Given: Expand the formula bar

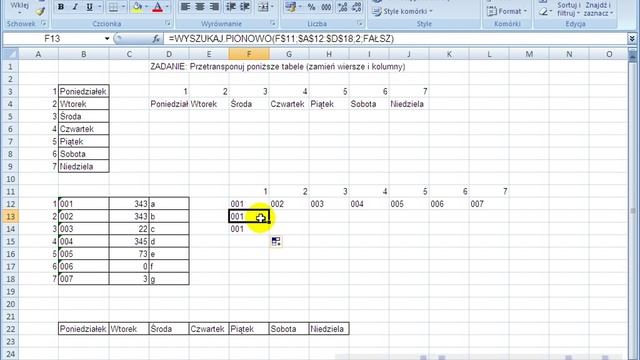Looking at the screenshot, I should coord(632,39).
